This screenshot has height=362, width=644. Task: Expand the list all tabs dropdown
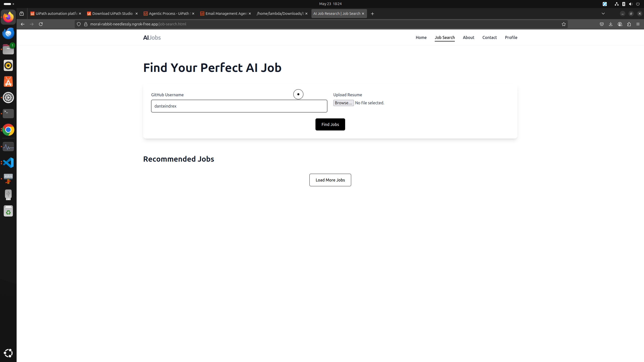603,14
